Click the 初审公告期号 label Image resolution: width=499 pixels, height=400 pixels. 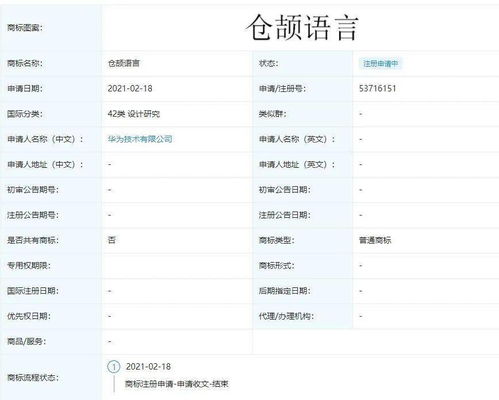point(33,190)
